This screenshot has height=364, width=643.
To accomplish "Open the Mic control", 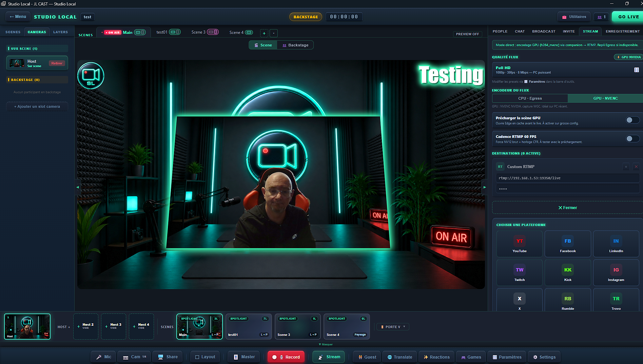I will click(x=103, y=357).
